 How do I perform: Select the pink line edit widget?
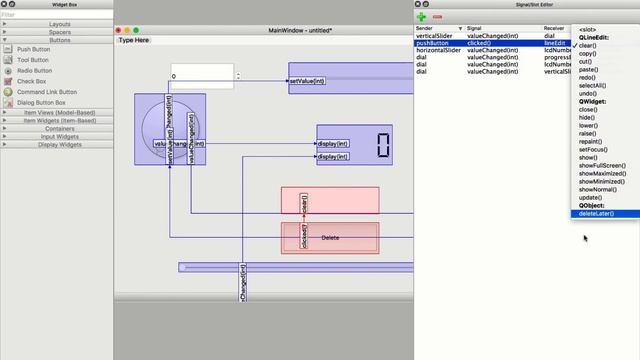pyautogui.click(x=330, y=200)
